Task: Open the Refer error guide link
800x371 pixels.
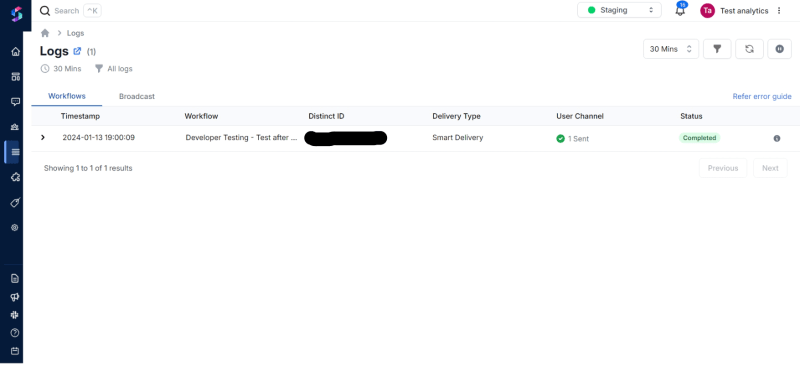Action: [x=762, y=96]
